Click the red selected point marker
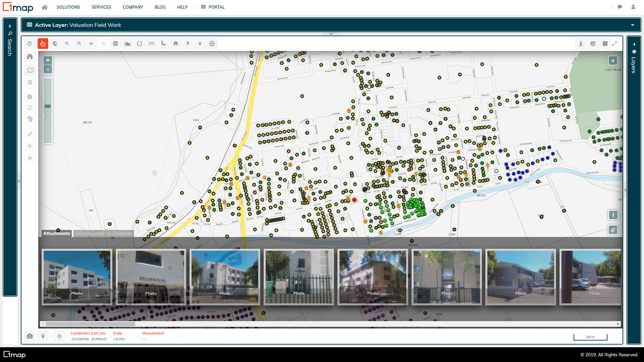The width and height of the screenshot is (644, 362). [x=354, y=200]
